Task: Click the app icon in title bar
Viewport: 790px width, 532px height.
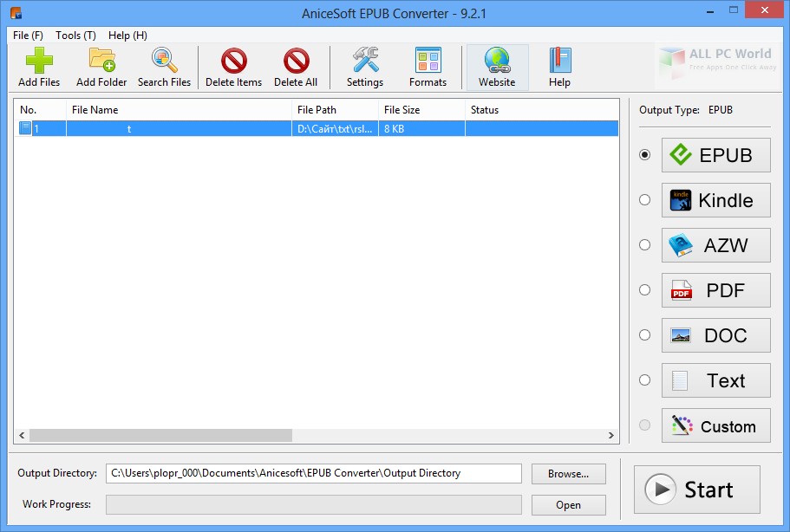Action: pos(16,13)
